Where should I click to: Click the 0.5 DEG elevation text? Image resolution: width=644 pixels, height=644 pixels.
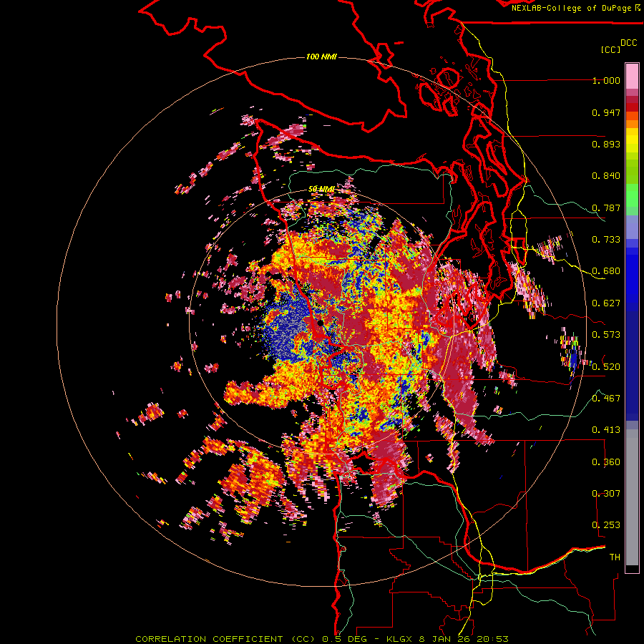coord(344,639)
